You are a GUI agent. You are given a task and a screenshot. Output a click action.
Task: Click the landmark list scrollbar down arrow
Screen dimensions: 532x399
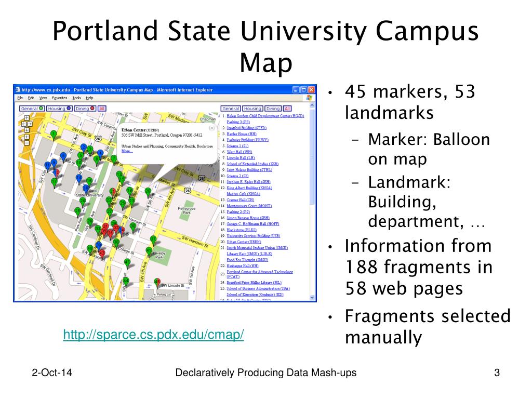pos(312,298)
